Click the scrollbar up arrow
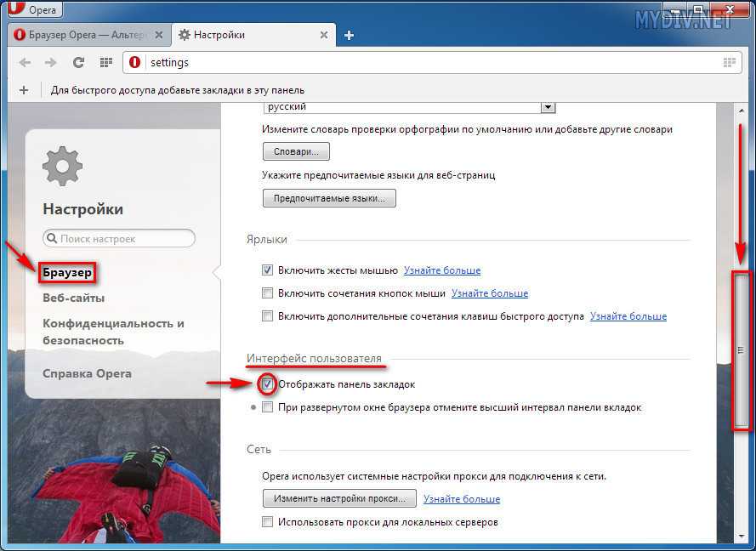This screenshot has width=756, height=551. 742,111
